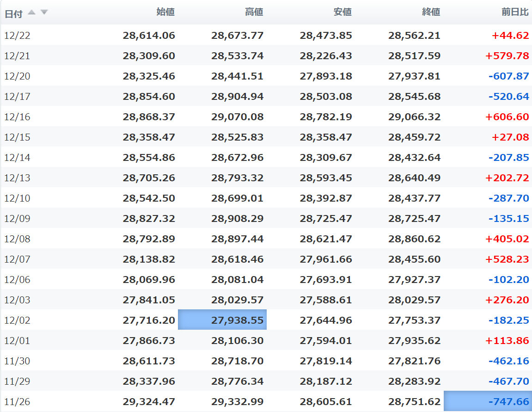Select high price 28,904.94

(238, 96)
